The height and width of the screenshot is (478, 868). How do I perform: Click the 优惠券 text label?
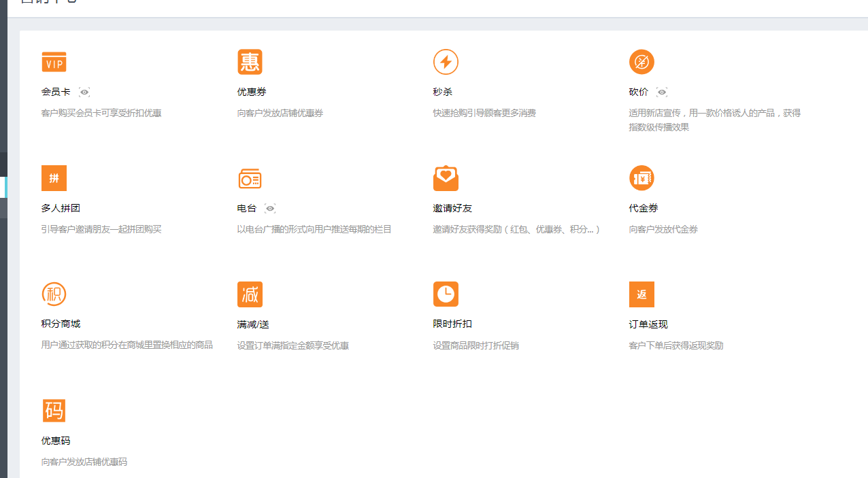tap(250, 92)
